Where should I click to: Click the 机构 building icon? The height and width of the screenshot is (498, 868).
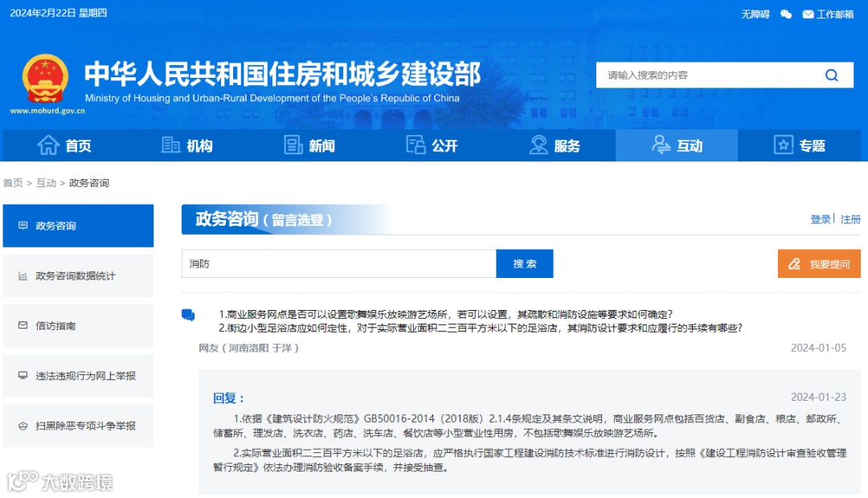tap(170, 145)
